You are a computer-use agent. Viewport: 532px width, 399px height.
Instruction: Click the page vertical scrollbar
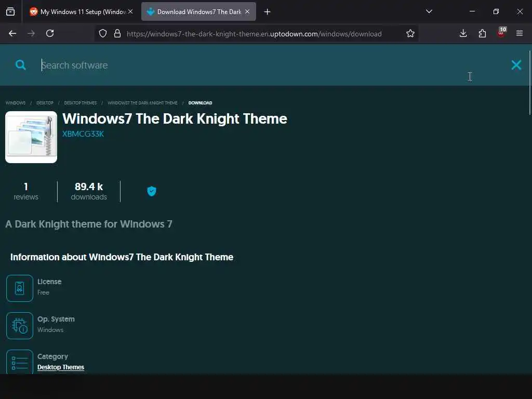coord(529,83)
